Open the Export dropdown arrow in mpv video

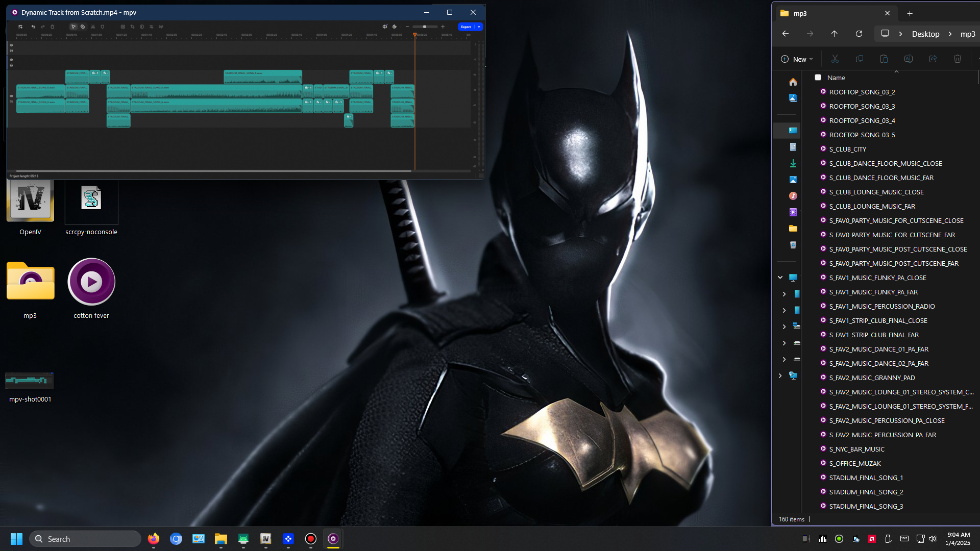[479, 27]
